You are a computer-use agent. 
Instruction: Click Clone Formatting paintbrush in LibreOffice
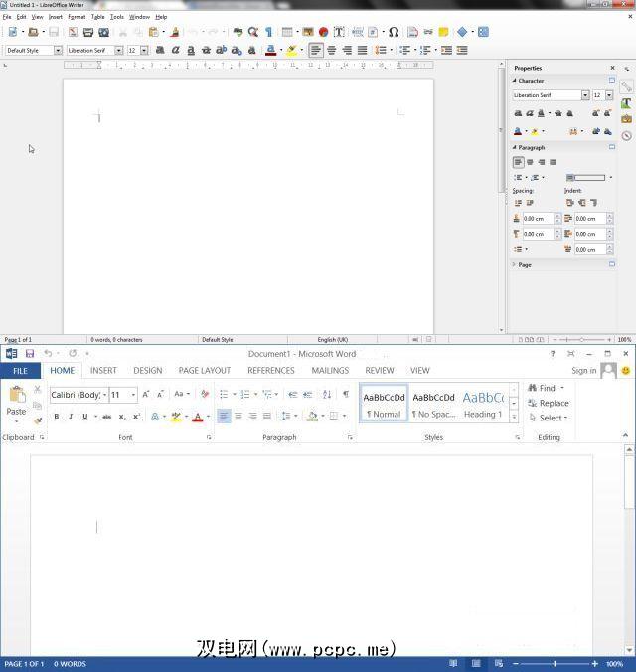click(x=175, y=32)
